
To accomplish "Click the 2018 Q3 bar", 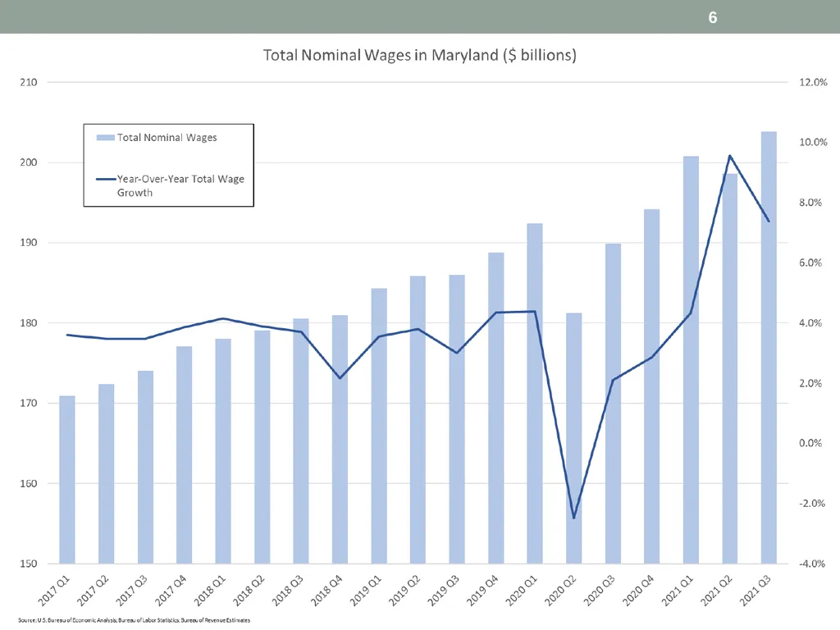I will 301,441.
